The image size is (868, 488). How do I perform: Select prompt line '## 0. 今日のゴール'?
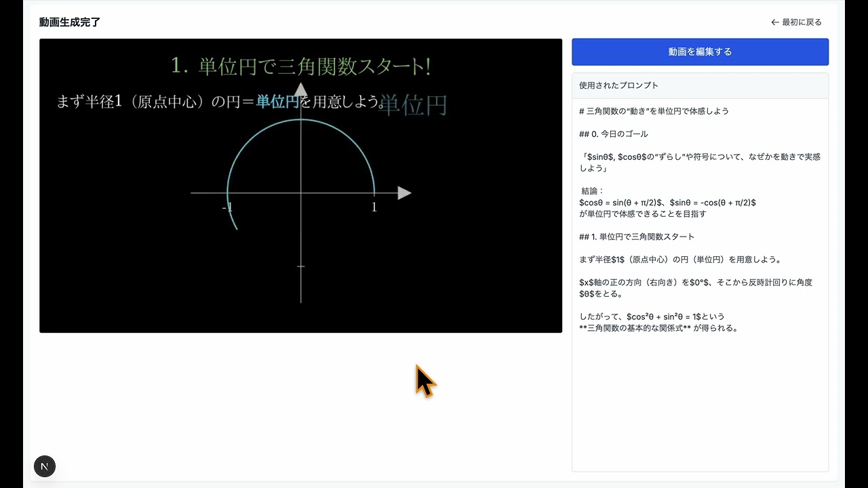pos(614,134)
